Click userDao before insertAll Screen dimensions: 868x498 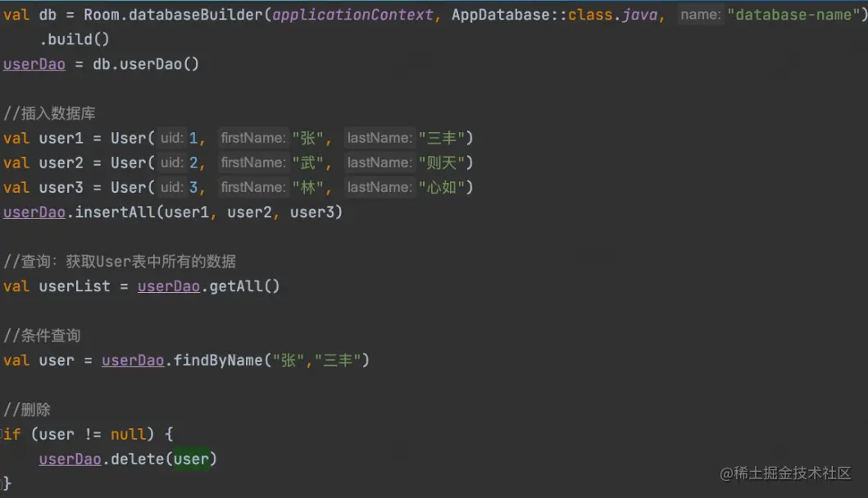[x=34, y=212]
